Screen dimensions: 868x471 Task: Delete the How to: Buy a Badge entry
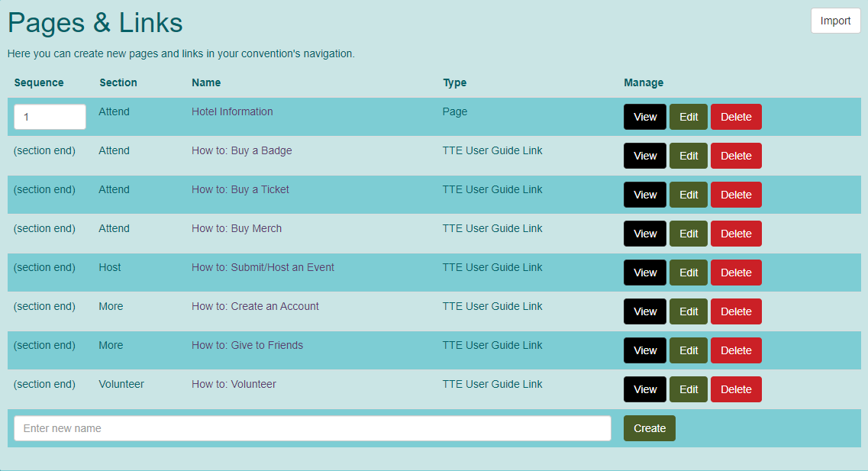pos(736,156)
